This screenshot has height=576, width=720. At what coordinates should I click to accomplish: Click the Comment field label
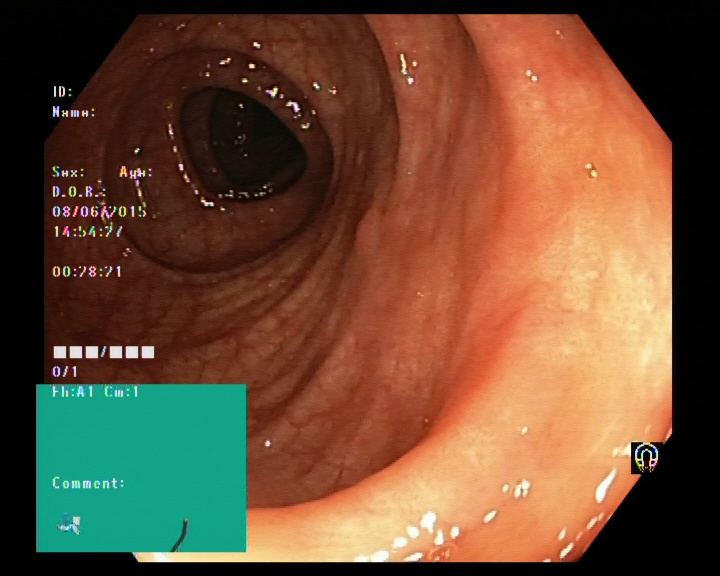(89, 483)
